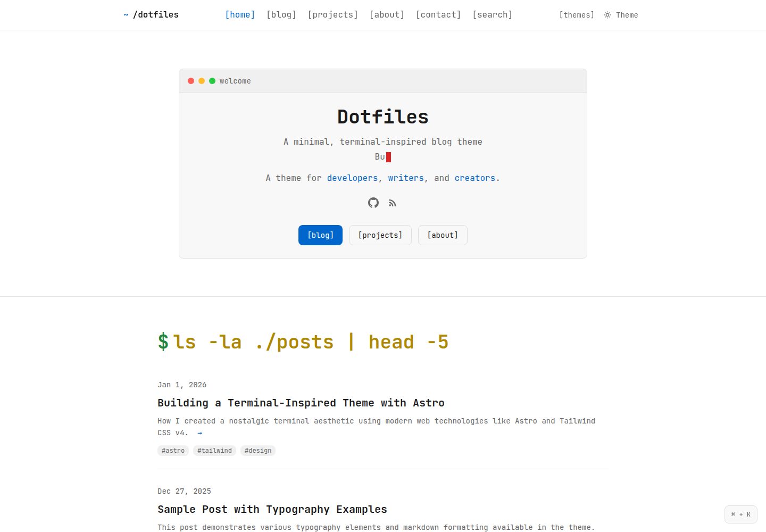The image size is (766, 532).
Task: Select the #astro tag
Action: 173,451
